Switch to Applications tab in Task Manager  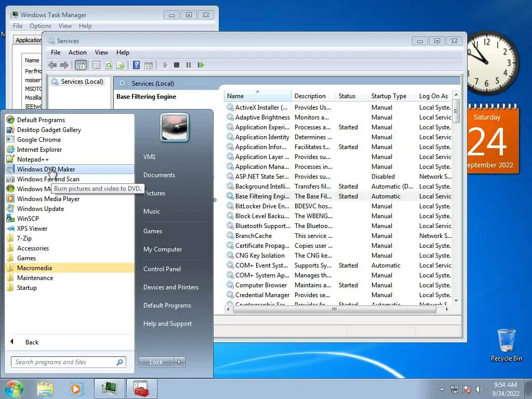pos(29,40)
